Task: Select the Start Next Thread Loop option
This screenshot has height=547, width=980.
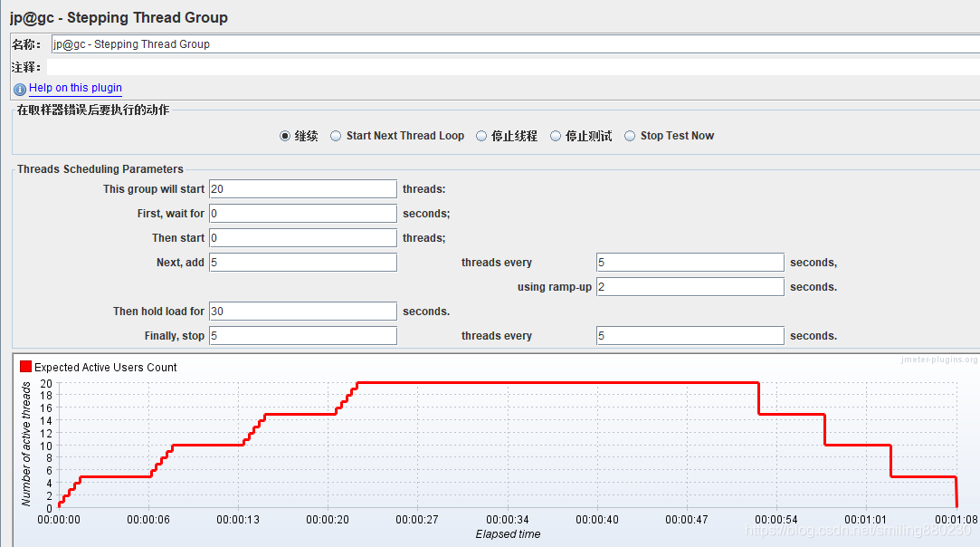Action: tap(336, 136)
